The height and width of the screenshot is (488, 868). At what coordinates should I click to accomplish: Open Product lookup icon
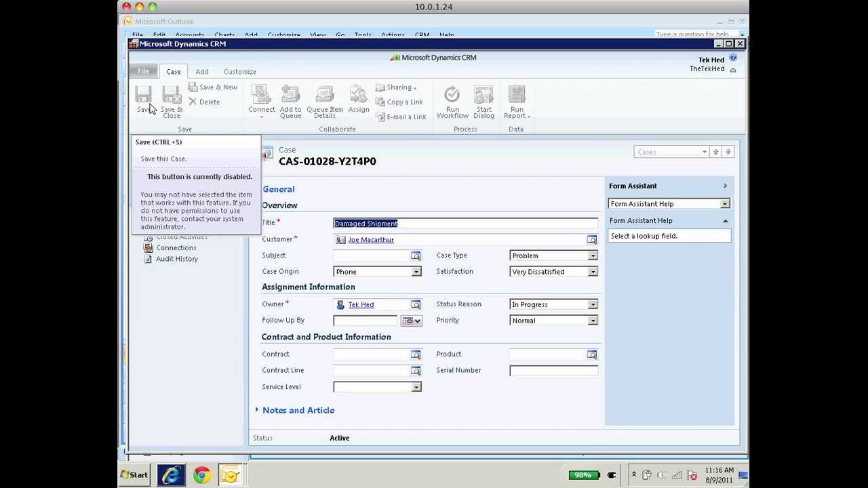[x=592, y=354]
